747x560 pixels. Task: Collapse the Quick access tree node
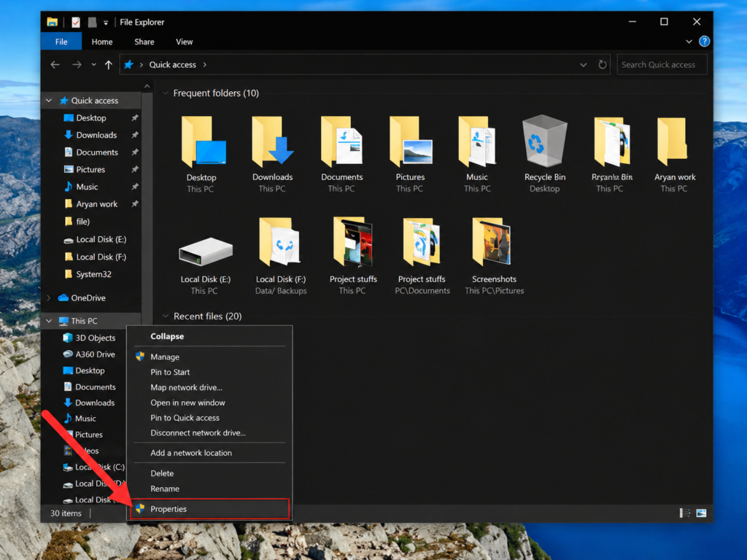(x=49, y=101)
